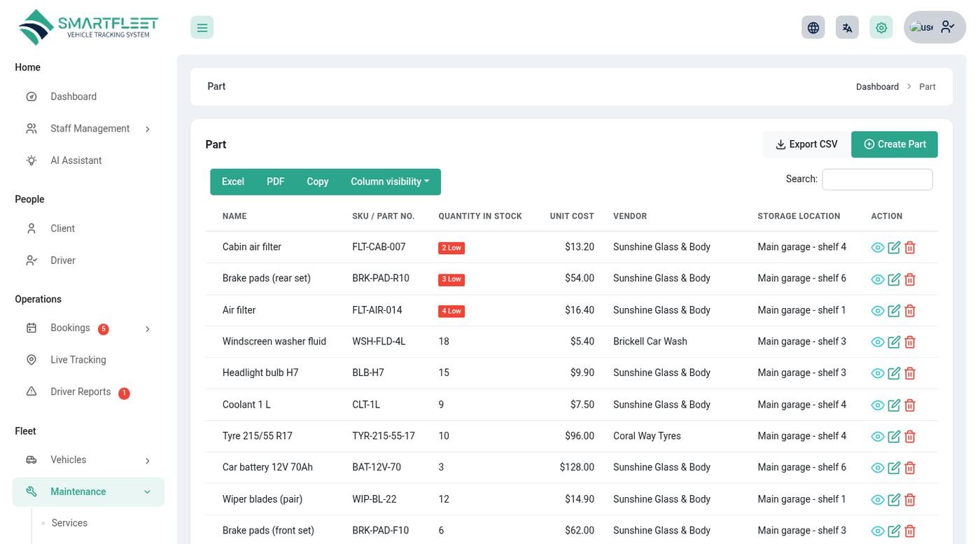View the Headlight bulb H7 details

pyautogui.click(x=878, y=374)
